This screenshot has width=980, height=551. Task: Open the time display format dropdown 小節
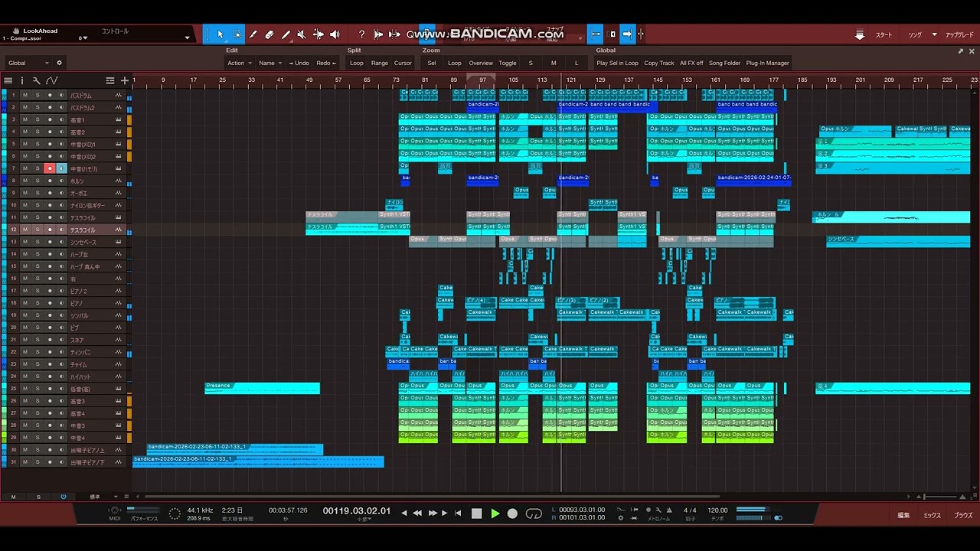364,520
